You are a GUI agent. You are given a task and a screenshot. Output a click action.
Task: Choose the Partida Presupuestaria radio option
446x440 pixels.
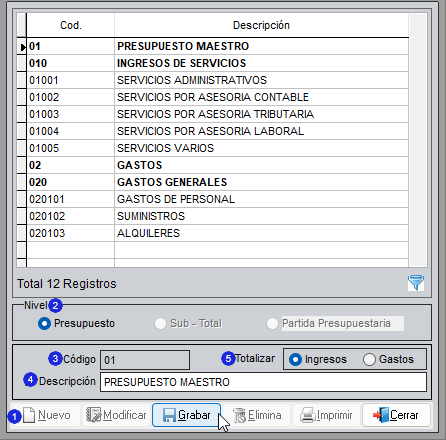click(272, 323)
